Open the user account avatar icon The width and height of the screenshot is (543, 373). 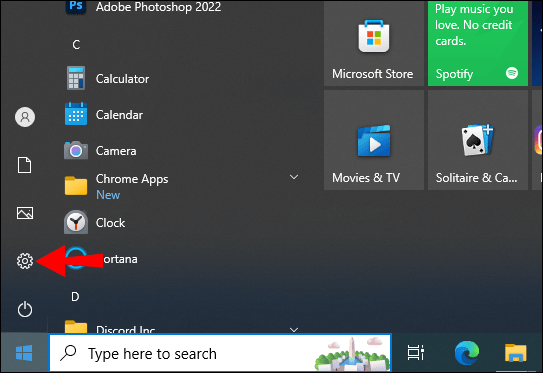pos(25,117)
